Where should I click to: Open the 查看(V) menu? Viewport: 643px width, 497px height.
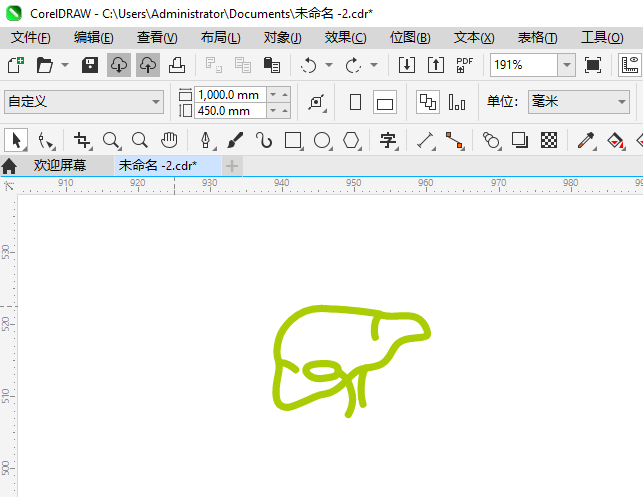(157, 38)
